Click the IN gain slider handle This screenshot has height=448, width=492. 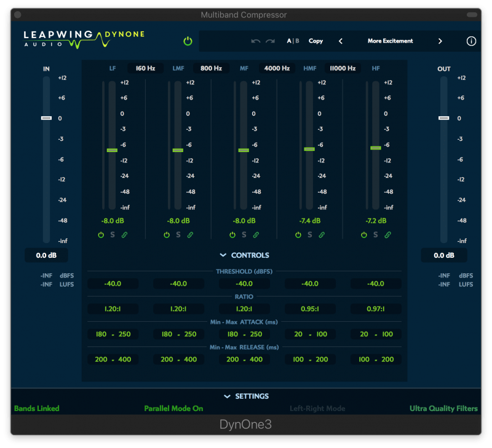coord(47,118)
